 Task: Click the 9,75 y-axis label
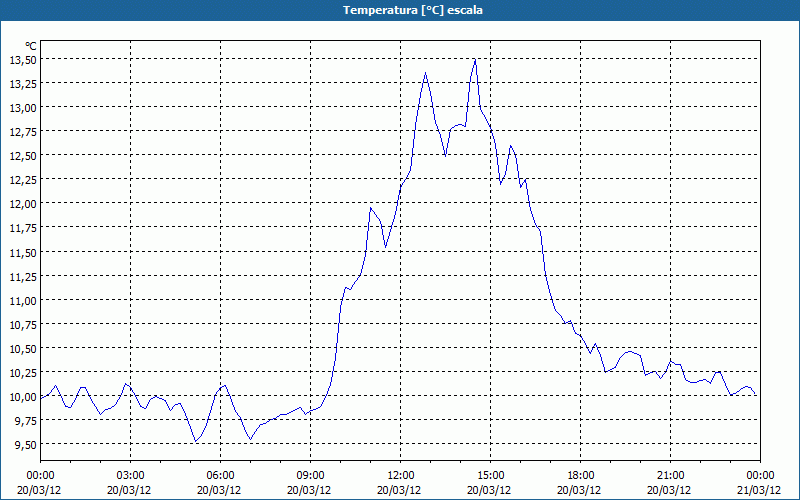pyautogui.click(x=26, y=421)
